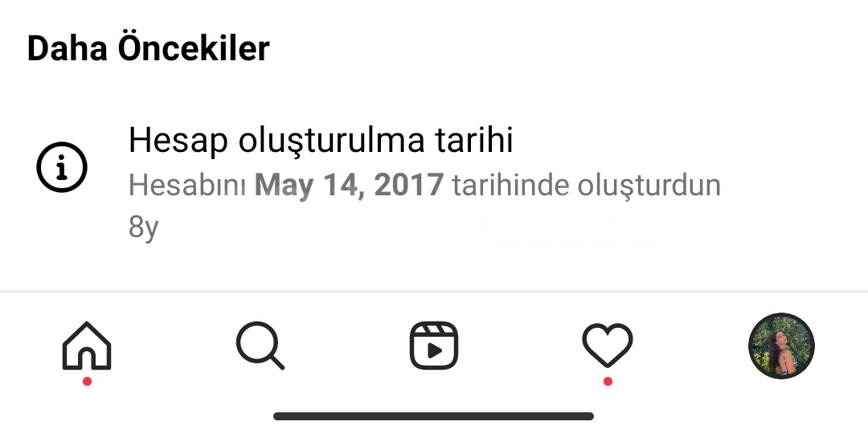
Task: Go to the Home feed icon
Action: (87, 346)
